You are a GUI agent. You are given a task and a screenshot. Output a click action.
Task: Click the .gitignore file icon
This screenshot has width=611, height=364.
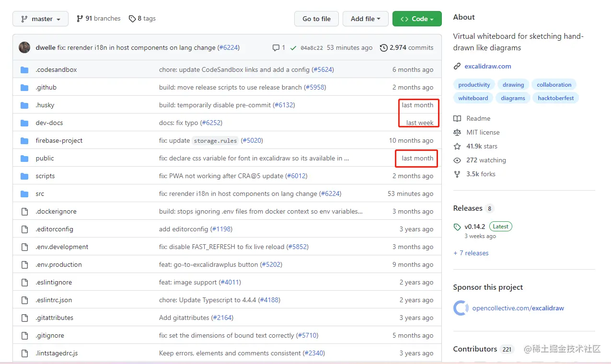(24, 335)
